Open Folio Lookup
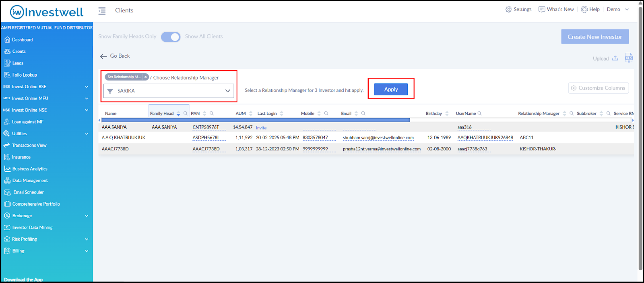644x283 pixels. click(x=21, y=75)
